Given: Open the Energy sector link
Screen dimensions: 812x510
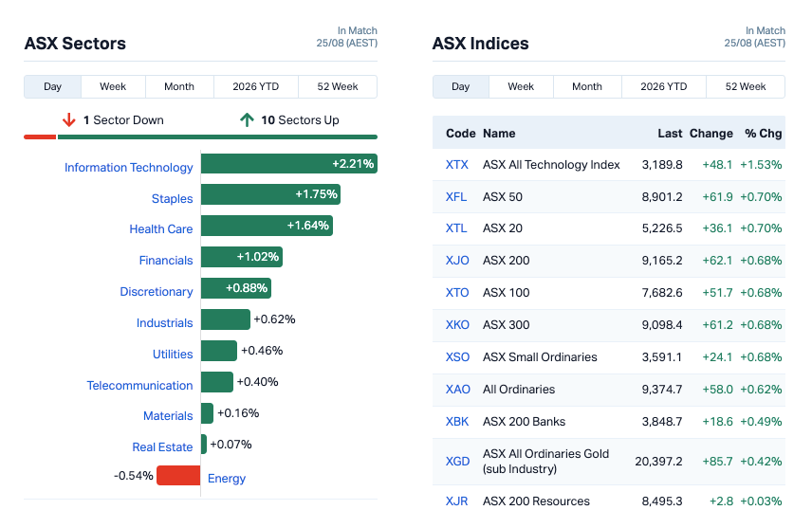Looking at the screenshot, I should (x=227, y=479).
